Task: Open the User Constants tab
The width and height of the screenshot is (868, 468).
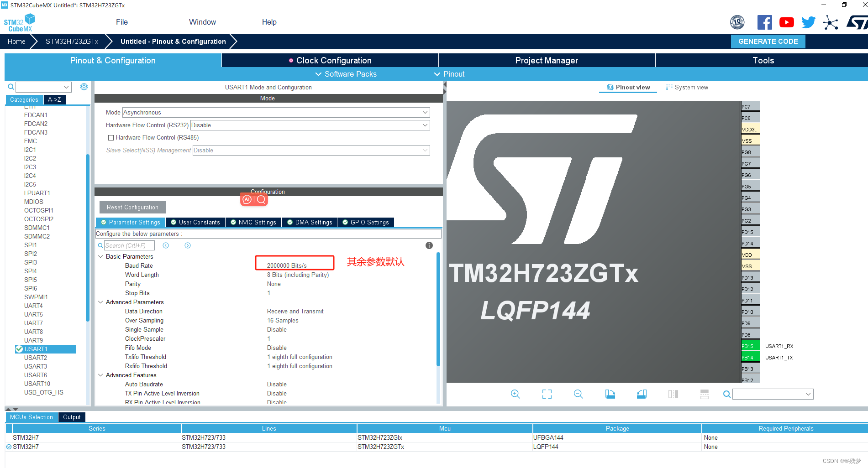Action: coord(195,222)
